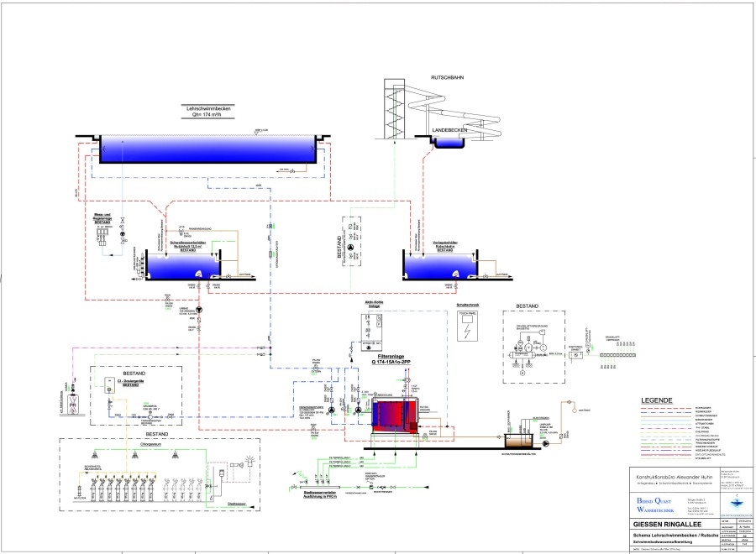Select the brown wastewater tank symbol
The image size is (756, 554).
(520, 441)
